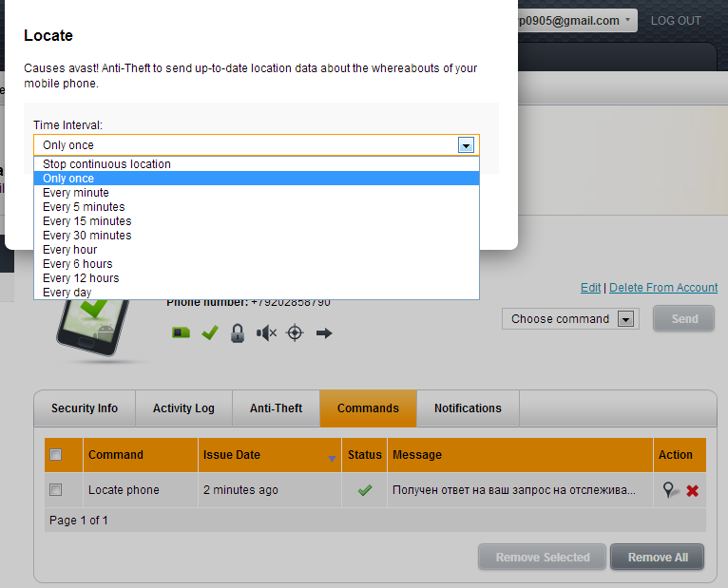The height and width of the screenshot is (588, 728).
Task: Click the Delete From Account link
Action: pos(663,288)
